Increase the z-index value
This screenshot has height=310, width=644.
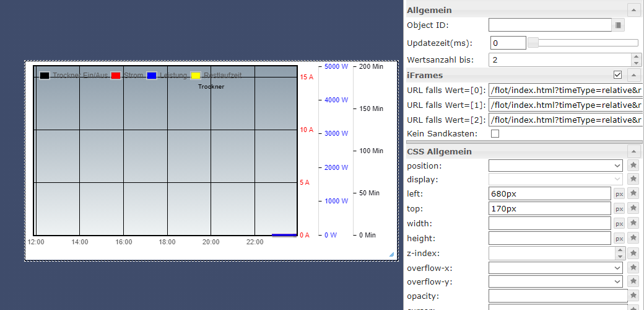(x=620, y=250)
